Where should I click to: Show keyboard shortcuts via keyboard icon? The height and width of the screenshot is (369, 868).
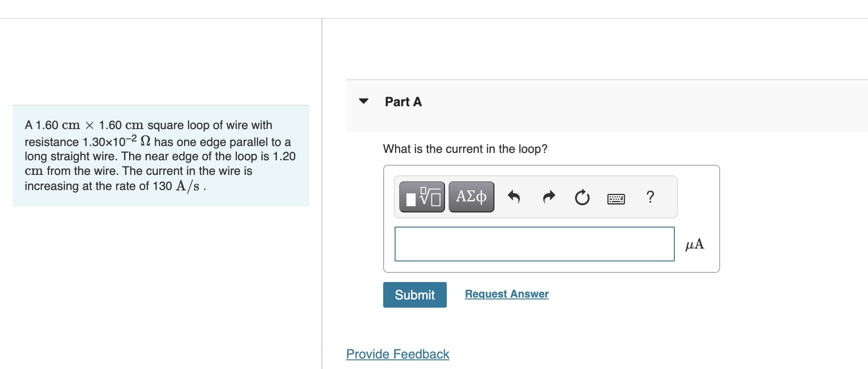coord(616,199)
